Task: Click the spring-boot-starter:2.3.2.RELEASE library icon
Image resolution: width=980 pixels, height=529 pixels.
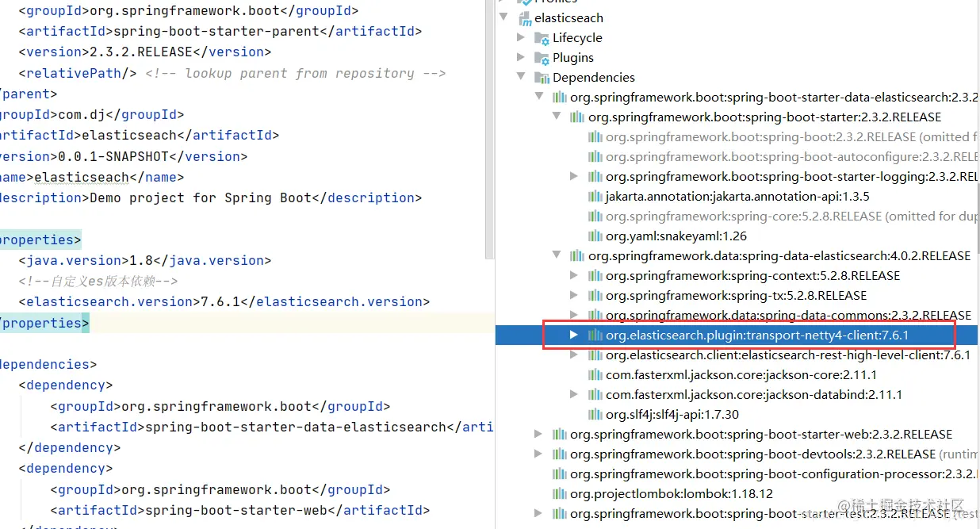Action: click(577, 117)
